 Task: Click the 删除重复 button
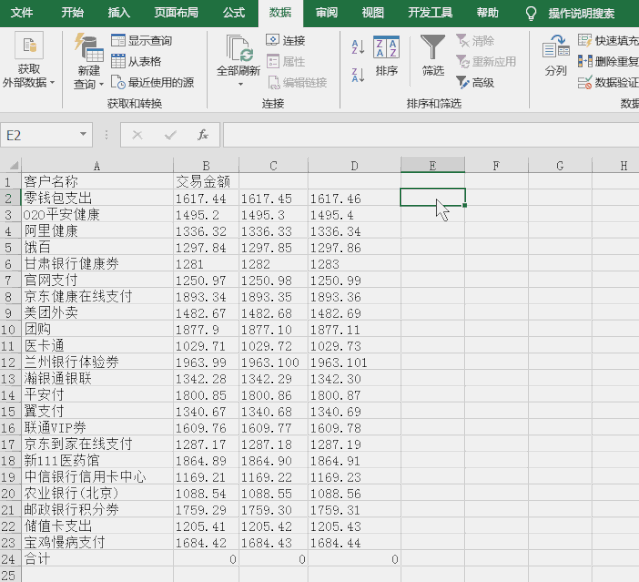click(608, 62)
